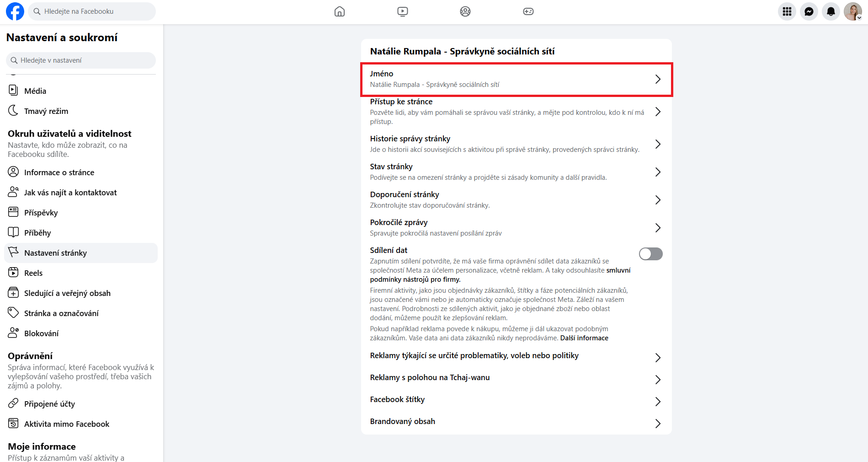Viewport: 868px width, 462px height.
Task: Open the Groups icon in top navigation
Action: 465,11
